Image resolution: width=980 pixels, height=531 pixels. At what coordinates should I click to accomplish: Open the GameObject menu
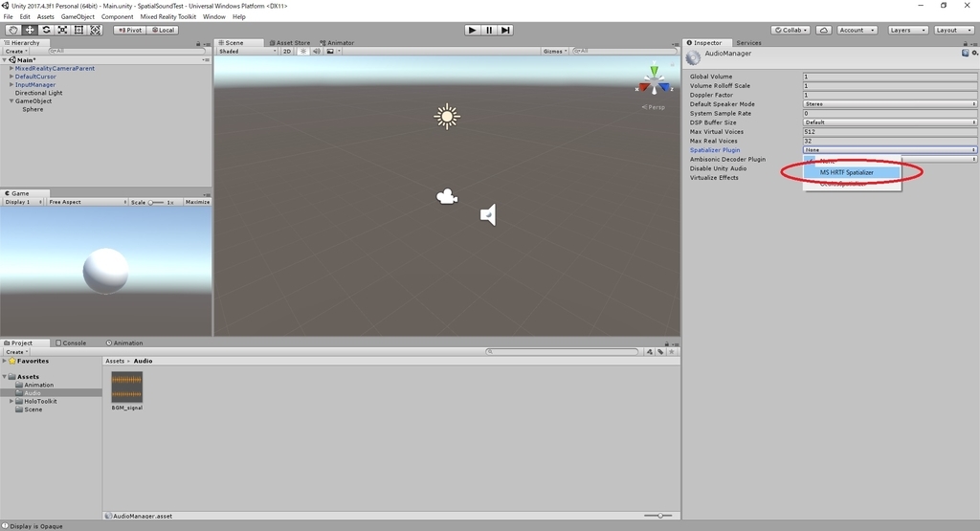coord(78,17)
